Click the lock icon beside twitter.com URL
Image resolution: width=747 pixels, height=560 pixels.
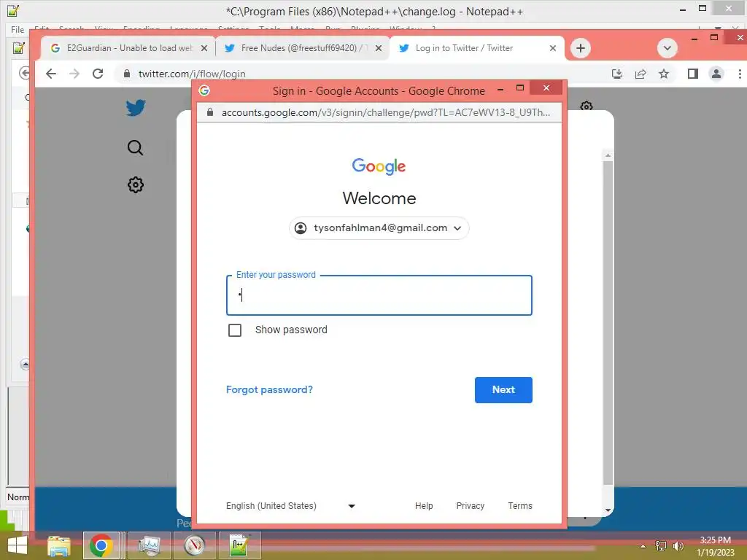pyautogui.click(x=127, y=74)
